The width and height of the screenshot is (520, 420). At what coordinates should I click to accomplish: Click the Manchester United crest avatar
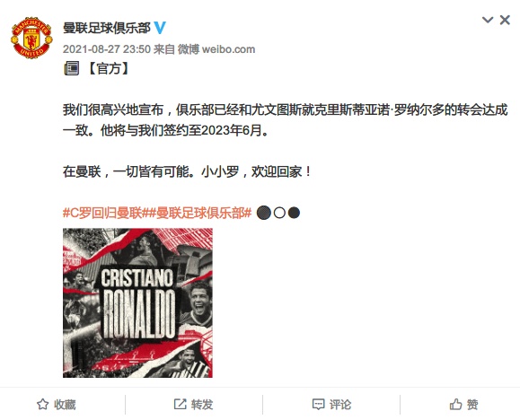tap(31, 38)
